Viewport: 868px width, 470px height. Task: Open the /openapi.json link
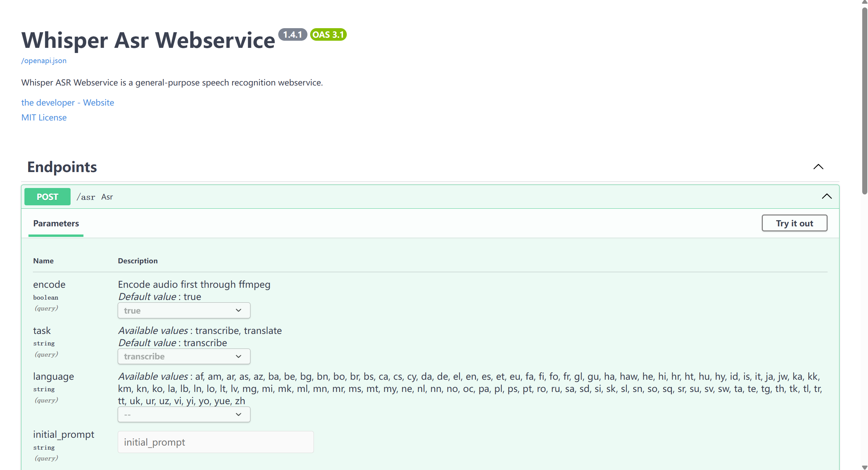pos(44,60)
